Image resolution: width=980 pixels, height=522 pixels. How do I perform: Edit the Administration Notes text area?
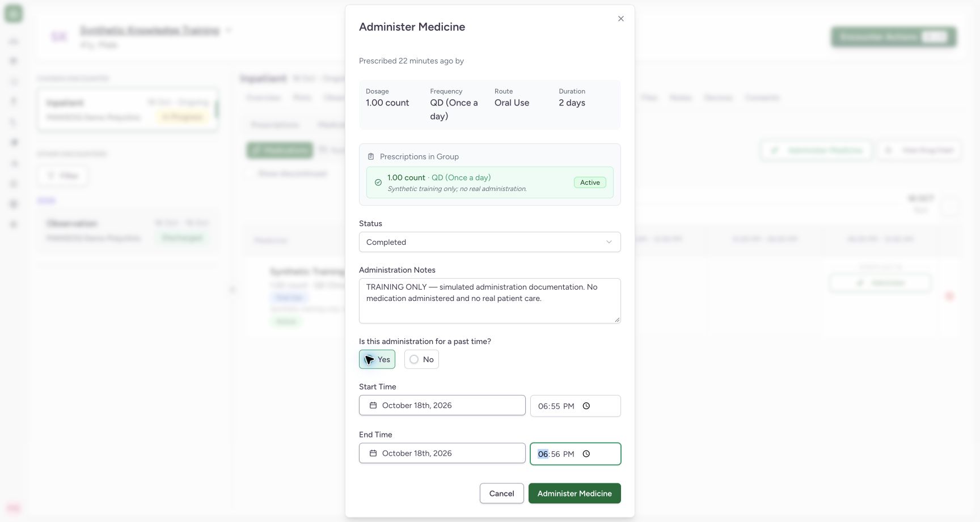tap(490, 301)
